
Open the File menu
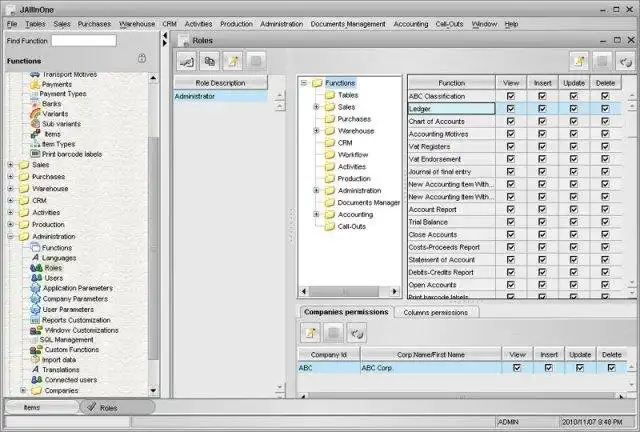pos(12,24)
